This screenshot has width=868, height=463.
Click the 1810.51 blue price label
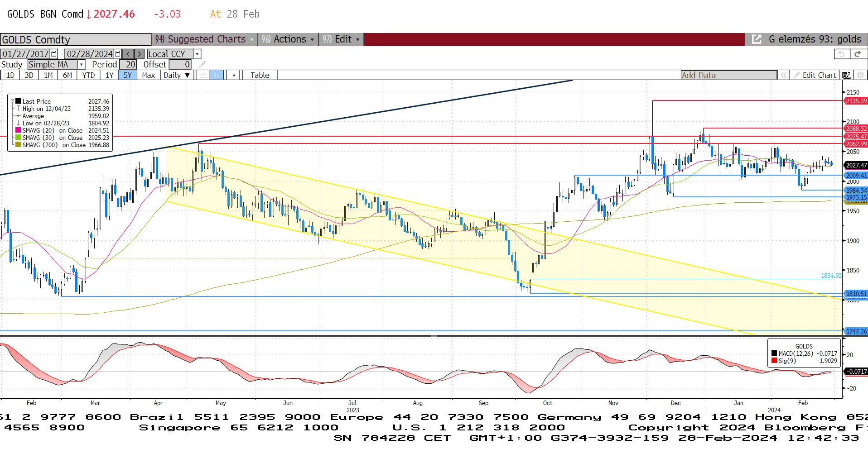pyautogui.click(x=856, y=294)
